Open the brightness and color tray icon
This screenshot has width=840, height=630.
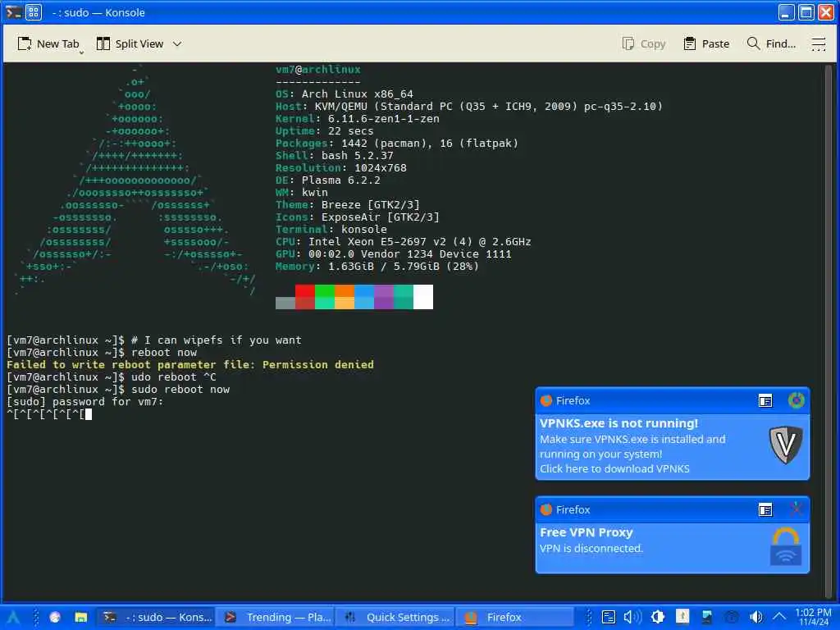pyautogui.click(x=658, y=617)
